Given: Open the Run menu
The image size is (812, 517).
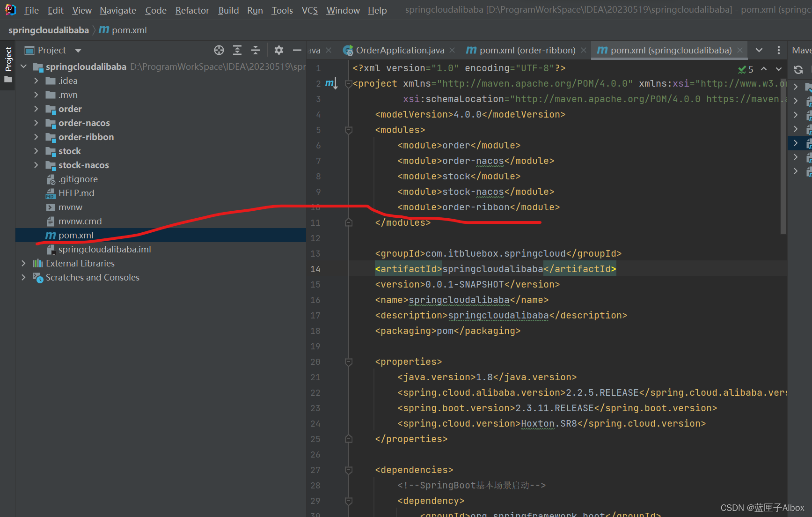Looking at the screenshot, I should click(x=255, y=10).
